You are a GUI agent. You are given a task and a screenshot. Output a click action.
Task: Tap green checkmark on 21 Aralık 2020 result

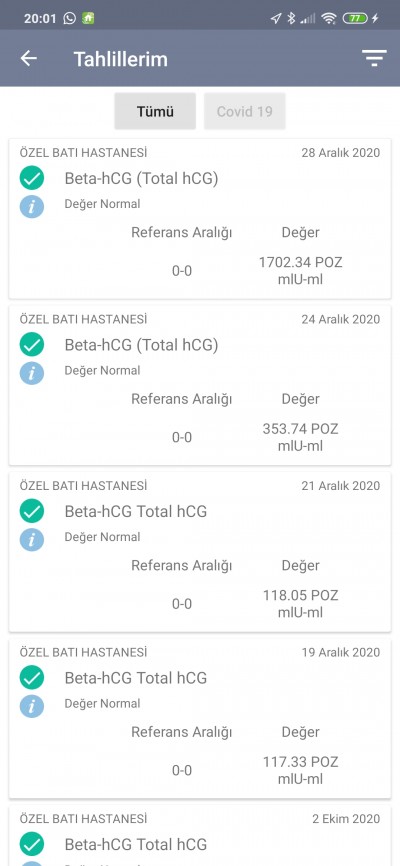coord(32,511)
